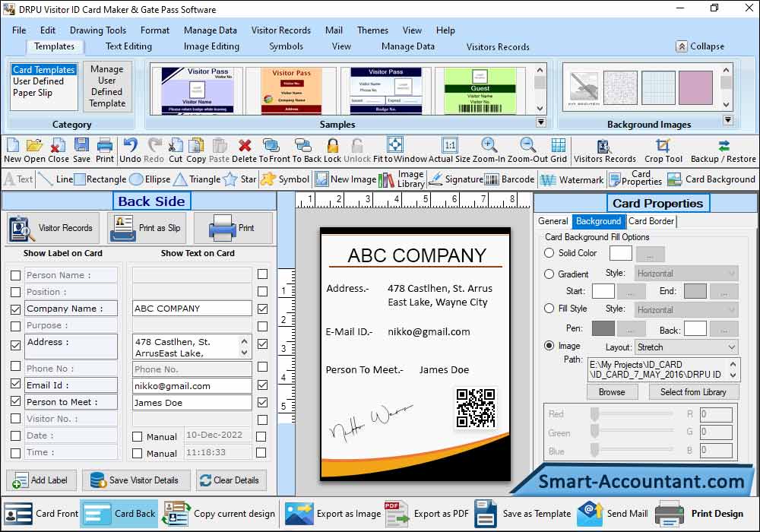The height and width of the screenshot is (532, 760).
Task: Open Backup / Restore
Action: tap(724, 150)
